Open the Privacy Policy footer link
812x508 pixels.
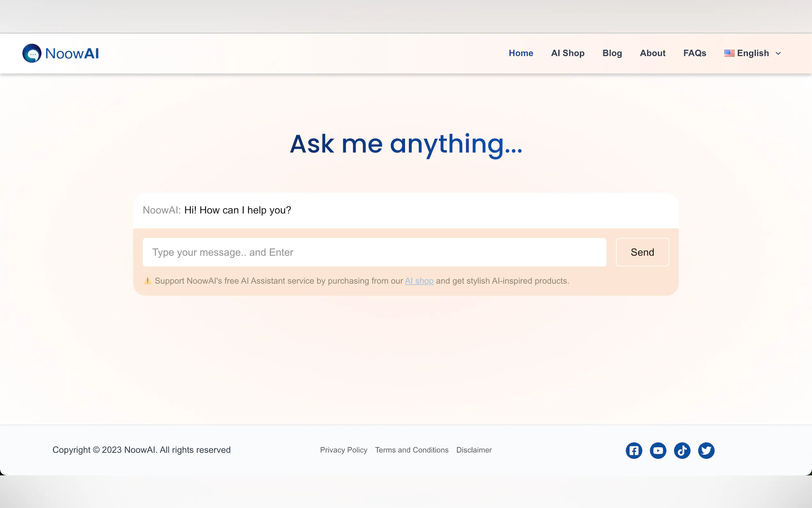(343, 450)
